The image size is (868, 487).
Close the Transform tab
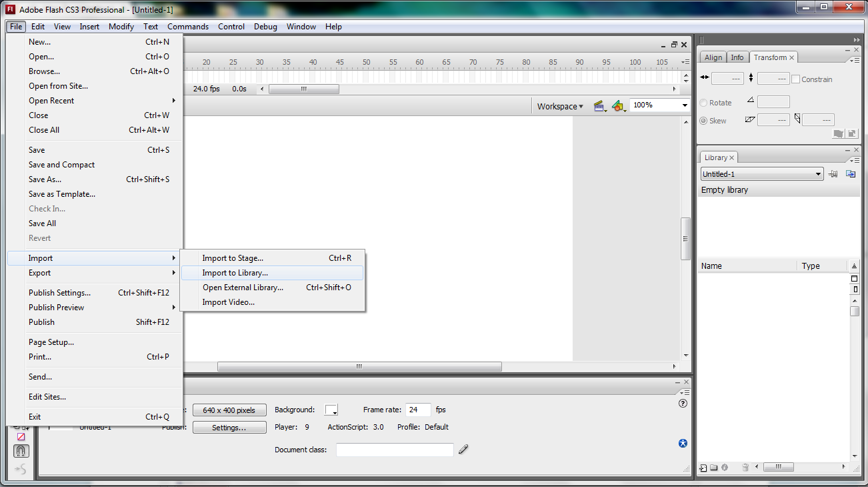pyautogui.click(x=792, y=58)
